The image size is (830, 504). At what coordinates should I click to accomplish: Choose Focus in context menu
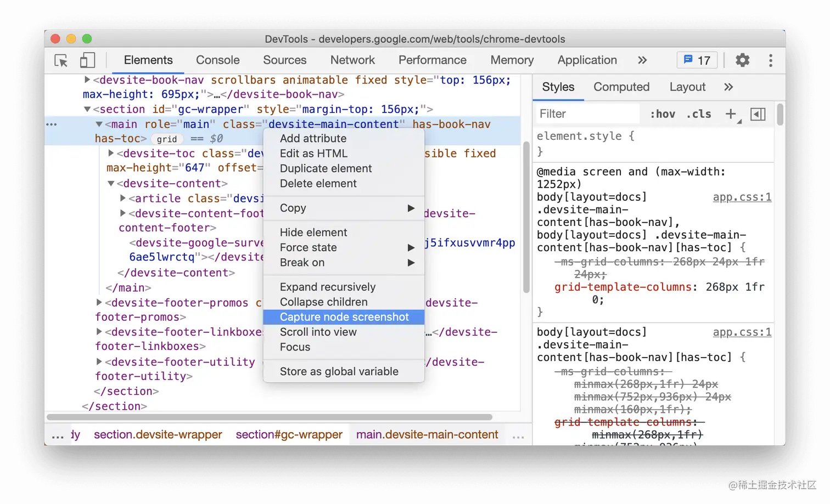coord(344,347)
